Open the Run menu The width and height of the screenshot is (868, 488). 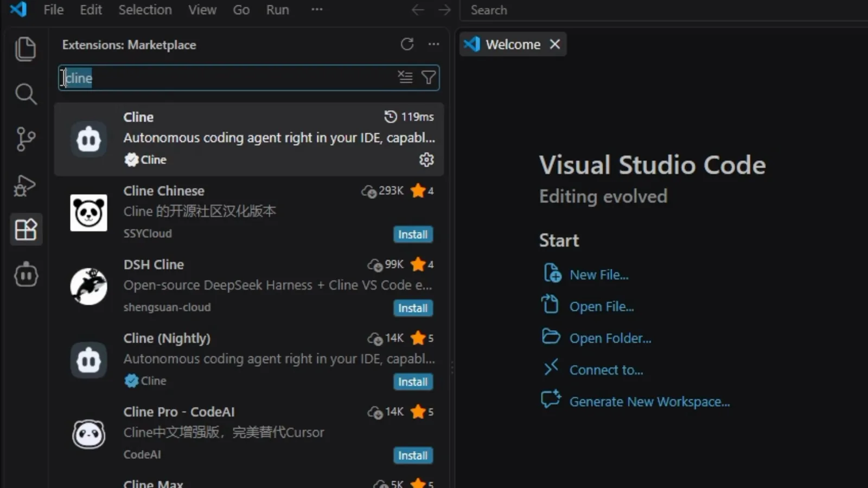277,10
